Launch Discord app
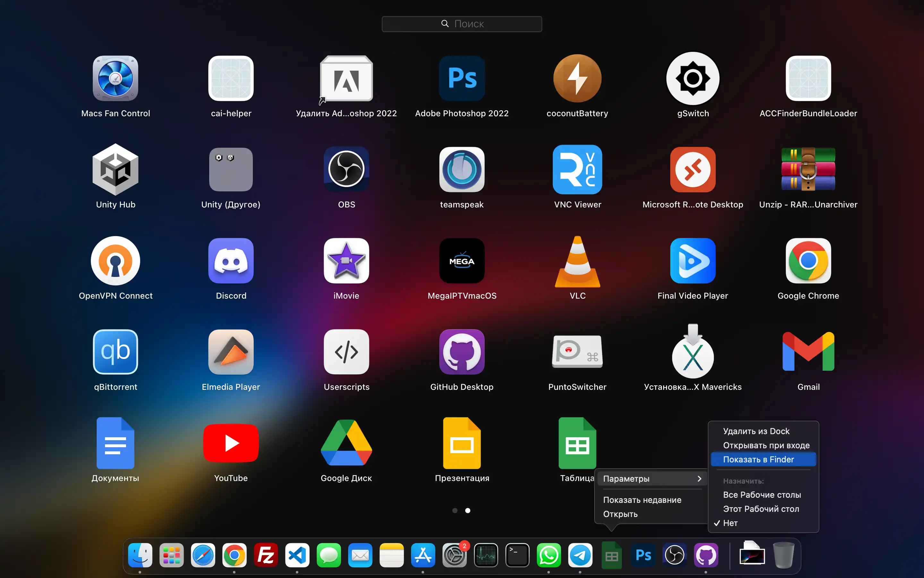Image resolution: width=924 pixels, height=578 pixels. 231,261
